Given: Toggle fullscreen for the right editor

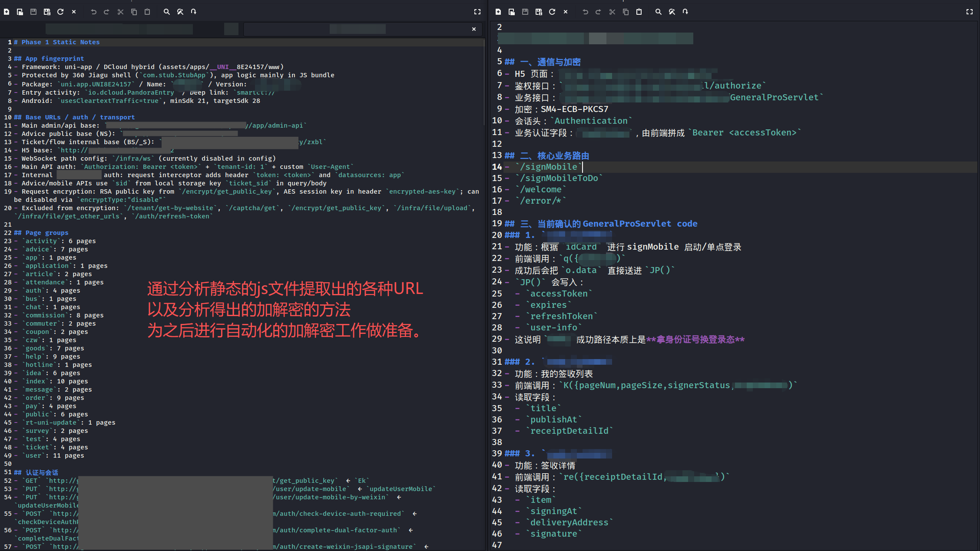Looking at the screenshot, I should click(969, 12).
